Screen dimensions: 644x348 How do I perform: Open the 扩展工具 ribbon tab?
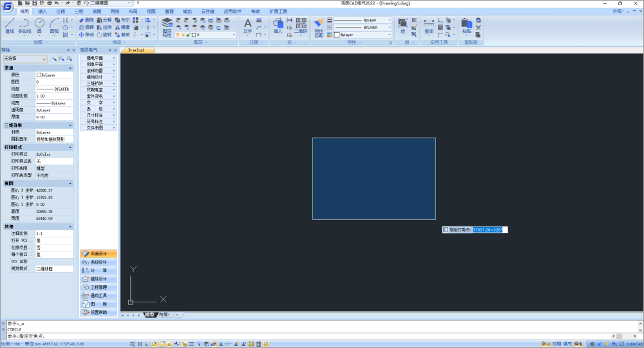278,12
